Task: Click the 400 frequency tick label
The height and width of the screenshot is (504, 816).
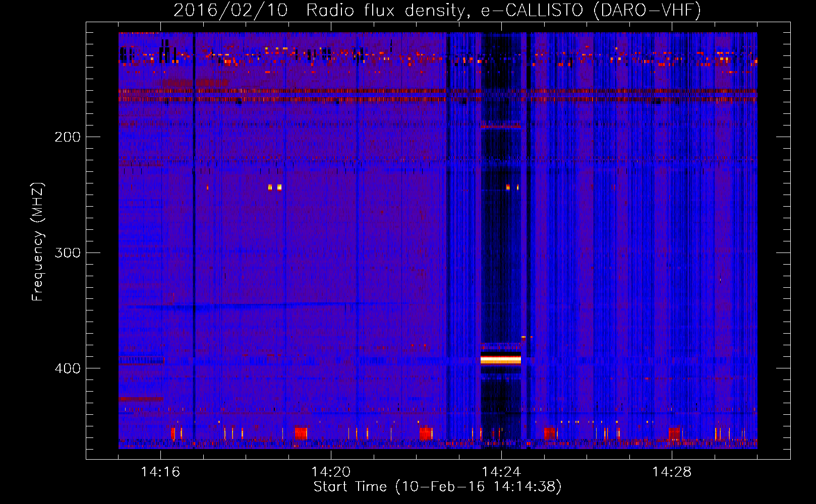Action: [x=68, y=368]
